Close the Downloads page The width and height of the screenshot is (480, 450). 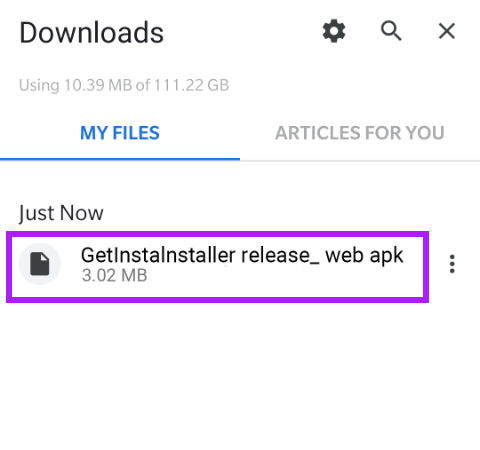pyautogui.click(x=447, y=31)
